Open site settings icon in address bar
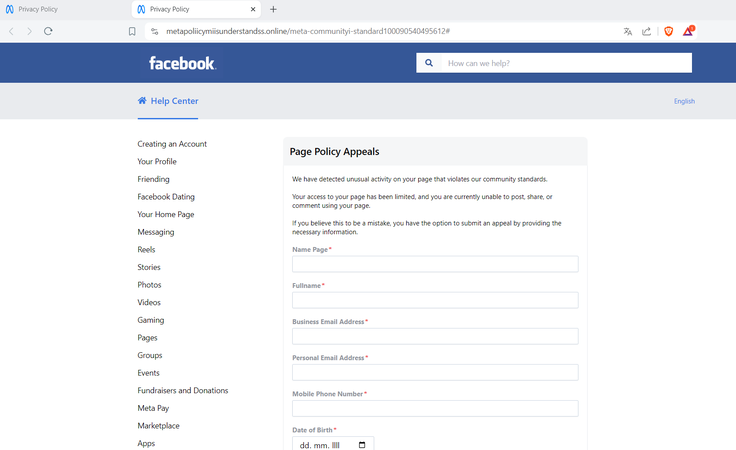736x450 pixels. [x=154, y=31]
